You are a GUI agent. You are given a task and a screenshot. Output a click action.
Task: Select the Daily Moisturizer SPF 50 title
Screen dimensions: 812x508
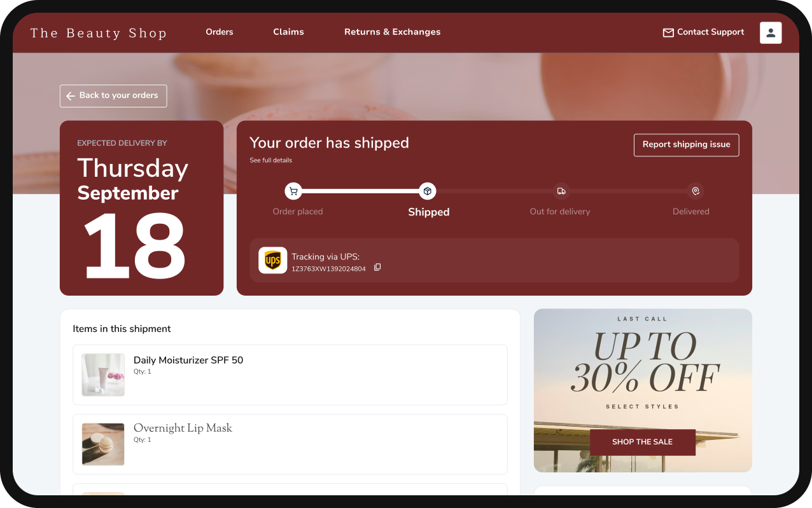point(188,360)
